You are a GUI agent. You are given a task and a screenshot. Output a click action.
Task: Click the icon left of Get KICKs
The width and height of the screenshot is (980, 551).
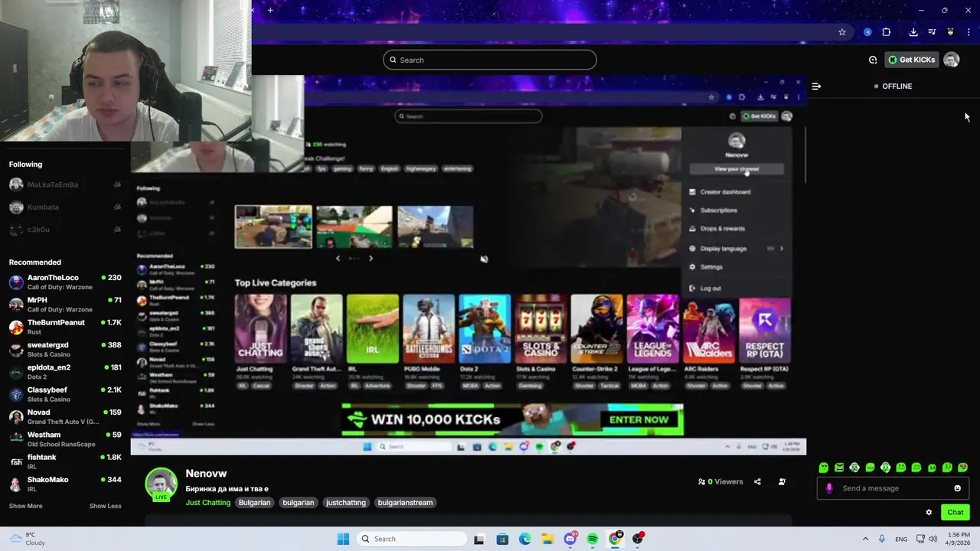coord(873,60)
